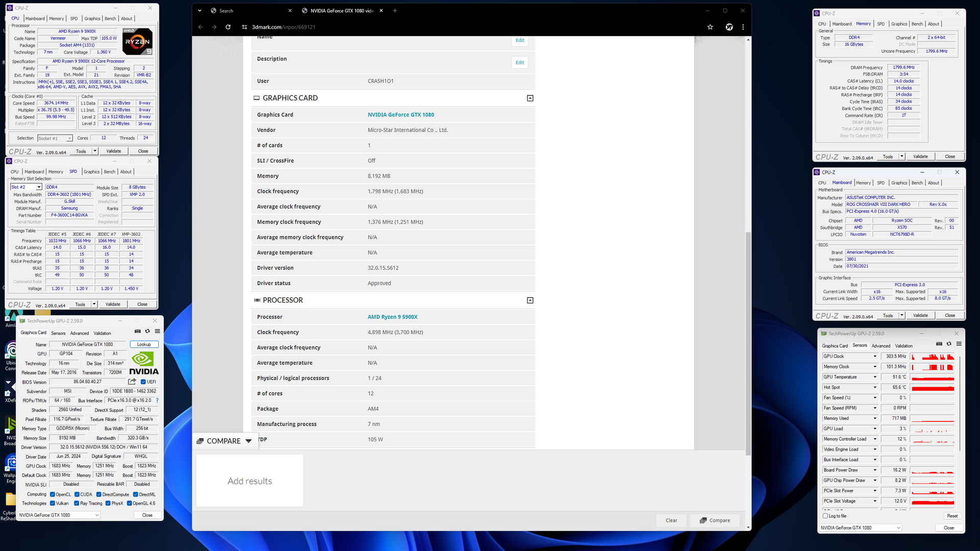Toggle the UEFI checkbox in GPU-Z
Screen dimensions: 980x551
point(143,382)
